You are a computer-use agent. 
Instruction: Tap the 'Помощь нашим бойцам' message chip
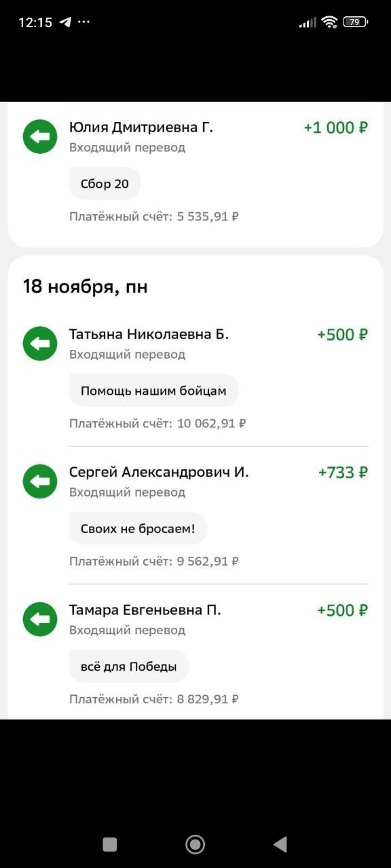(x=153, y=391)
